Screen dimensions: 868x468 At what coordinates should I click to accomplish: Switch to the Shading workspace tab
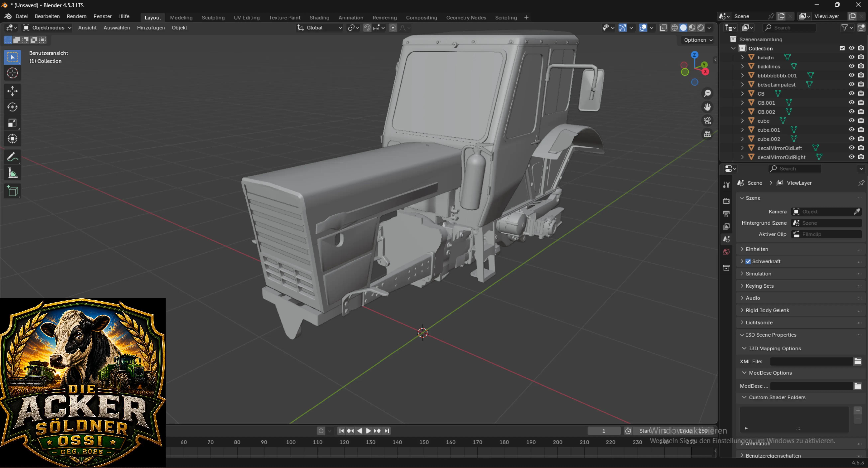point(319,17)
